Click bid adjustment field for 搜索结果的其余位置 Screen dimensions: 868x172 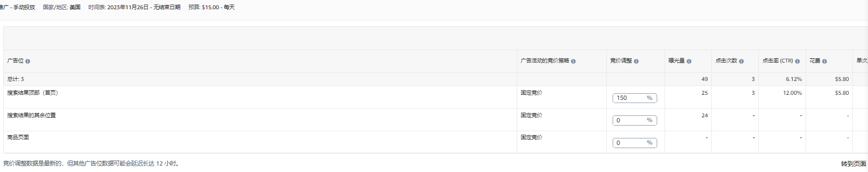tap(634, 120)
